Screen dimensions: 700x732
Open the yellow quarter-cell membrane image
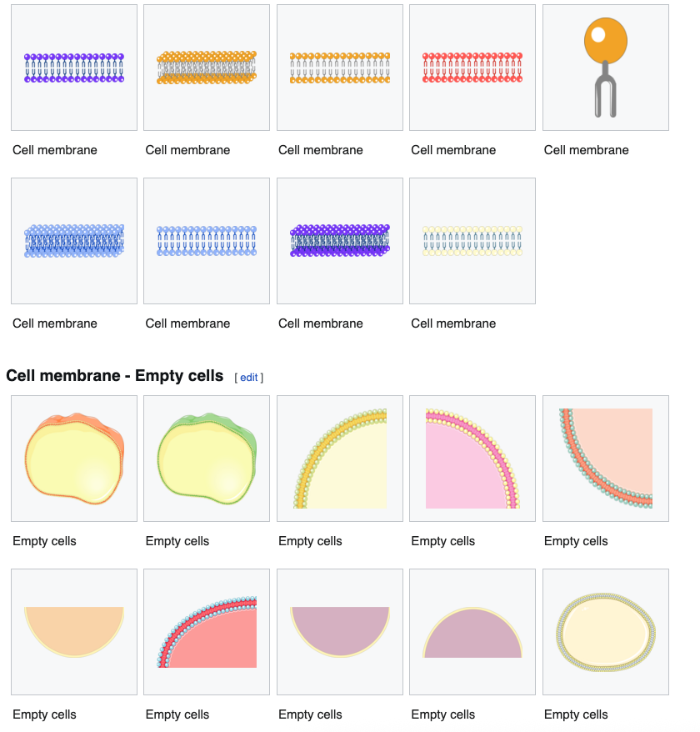(340, 459)
